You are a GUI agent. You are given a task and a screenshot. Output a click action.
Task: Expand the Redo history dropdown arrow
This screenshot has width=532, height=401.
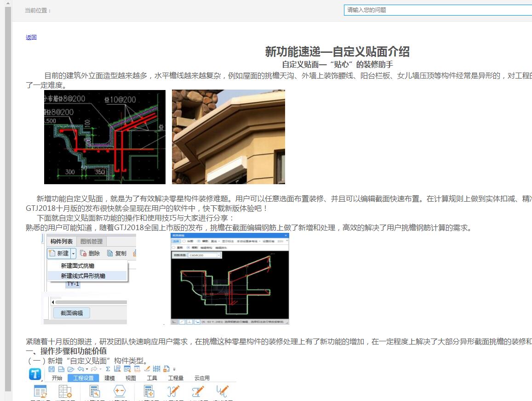point(100,369)
